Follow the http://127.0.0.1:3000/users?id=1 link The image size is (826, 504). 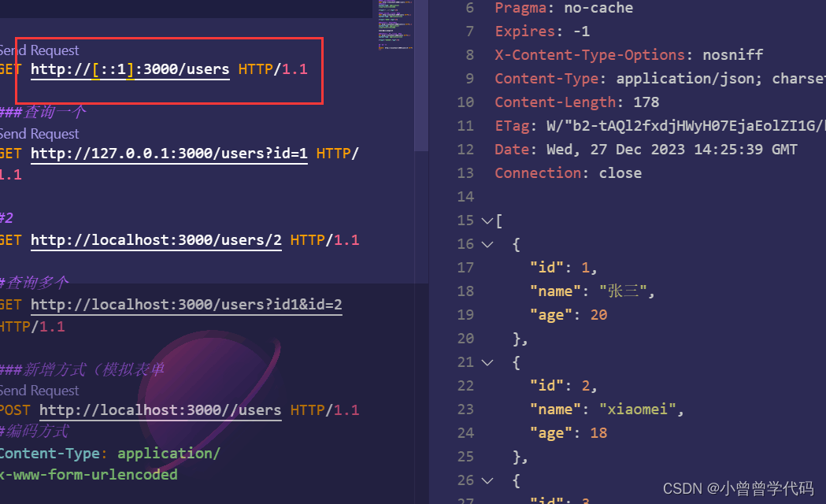[168, 153]
